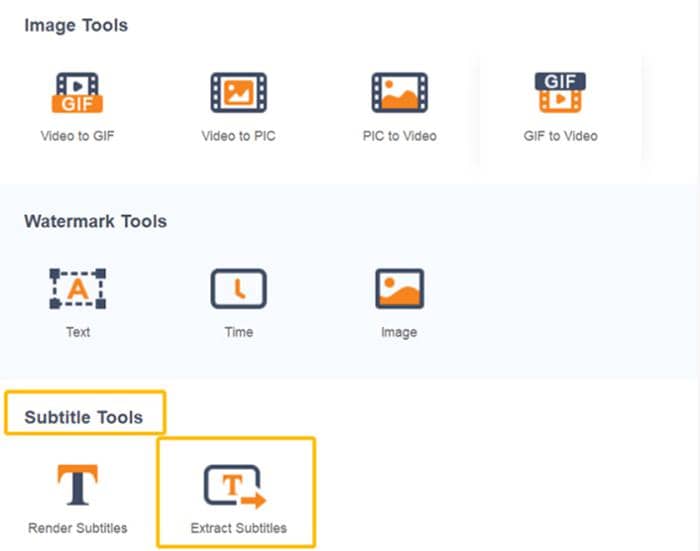Screen dimensions: 700x551
Task: Select the 'GIF to Video' caption
Action: pos(560,136)
